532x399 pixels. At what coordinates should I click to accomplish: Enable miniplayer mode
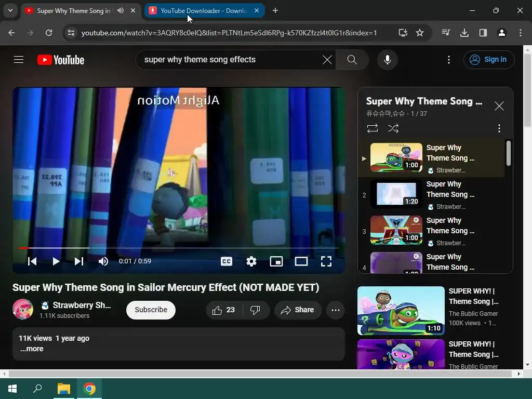pos(276,261)
